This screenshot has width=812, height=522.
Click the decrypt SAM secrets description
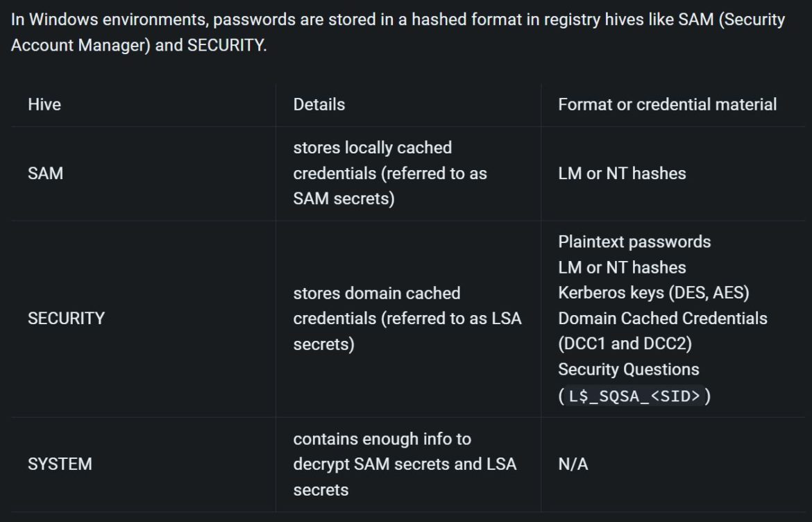coord(405,464)
